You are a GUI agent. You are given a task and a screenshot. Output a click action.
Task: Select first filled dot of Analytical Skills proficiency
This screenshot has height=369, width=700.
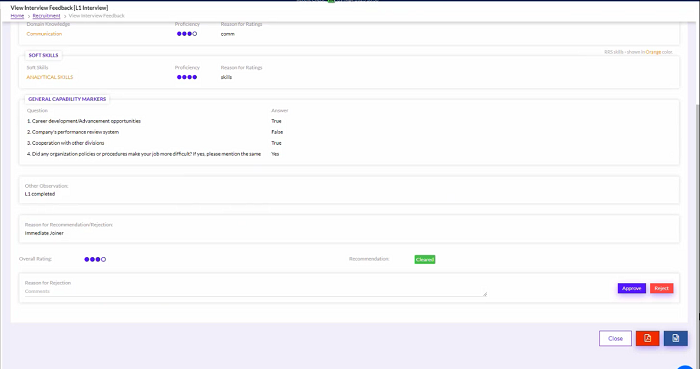click(x=179, y=77)
